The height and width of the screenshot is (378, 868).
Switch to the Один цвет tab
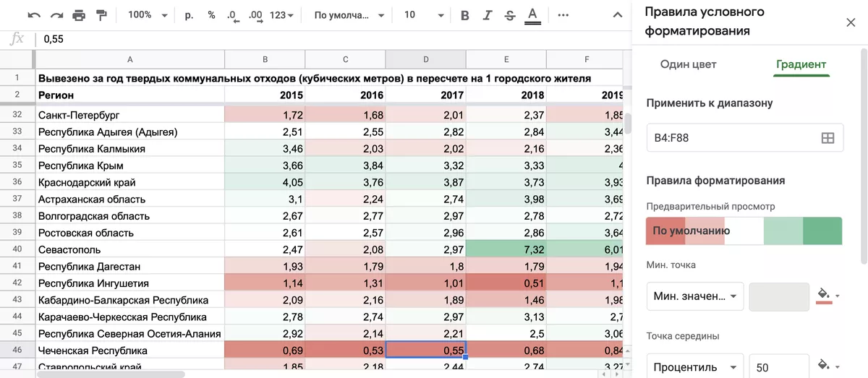pos(689,64)
